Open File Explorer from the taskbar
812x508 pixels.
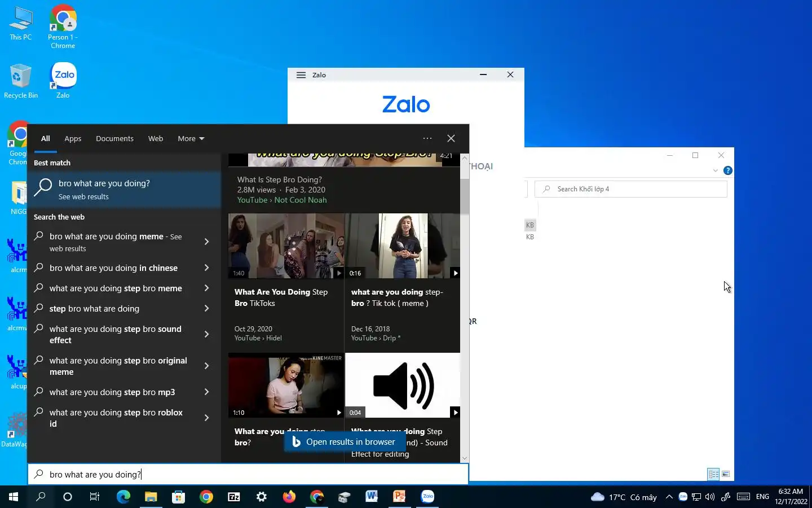[x=151, y=497]
